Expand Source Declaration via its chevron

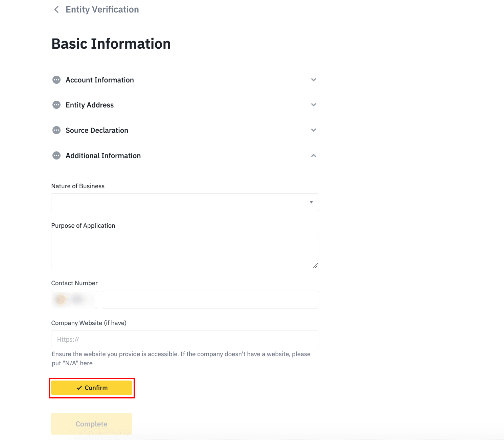click(314, 130)
